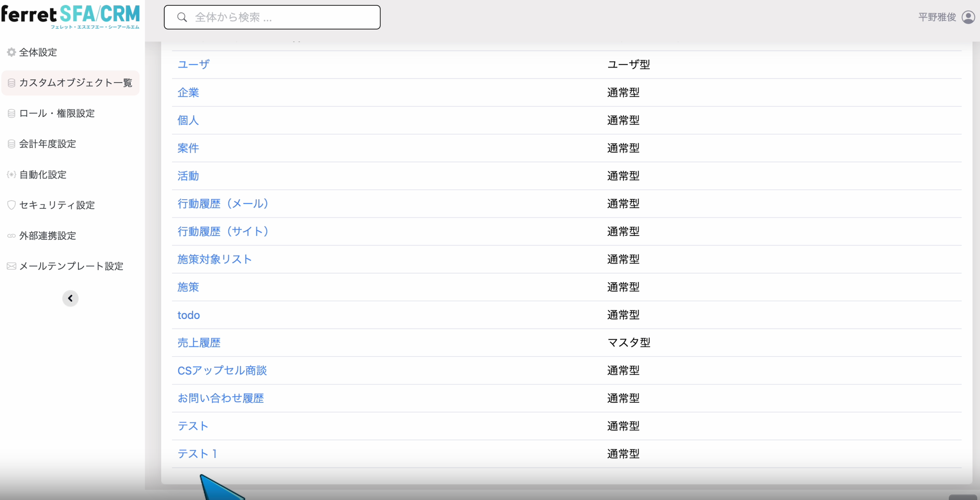Open the 個人 object link
Image resolution: width=980 pixels, height=500 pixels.
tap(188, 120)
